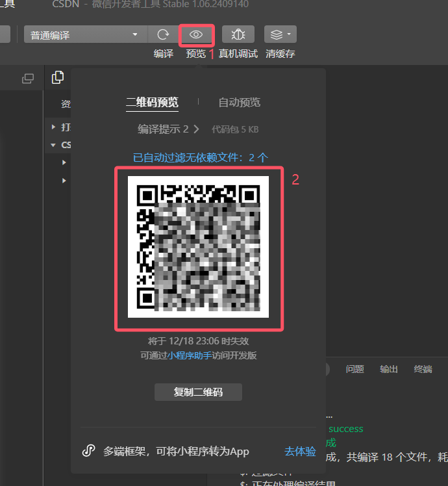
Task: Open the 终端 panel tab
Action: pos(423,369)
